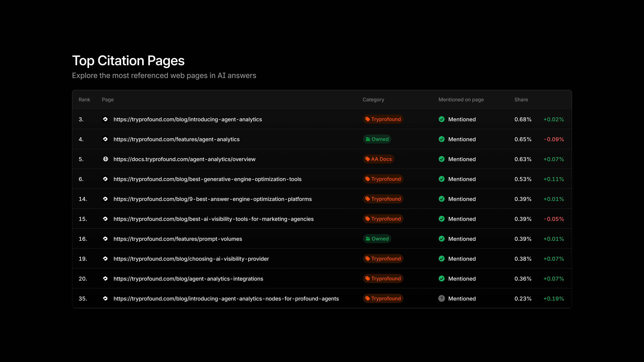Click the 0.23% share value
The height and width of the screenshot is (362, 644).
[523, 299]
